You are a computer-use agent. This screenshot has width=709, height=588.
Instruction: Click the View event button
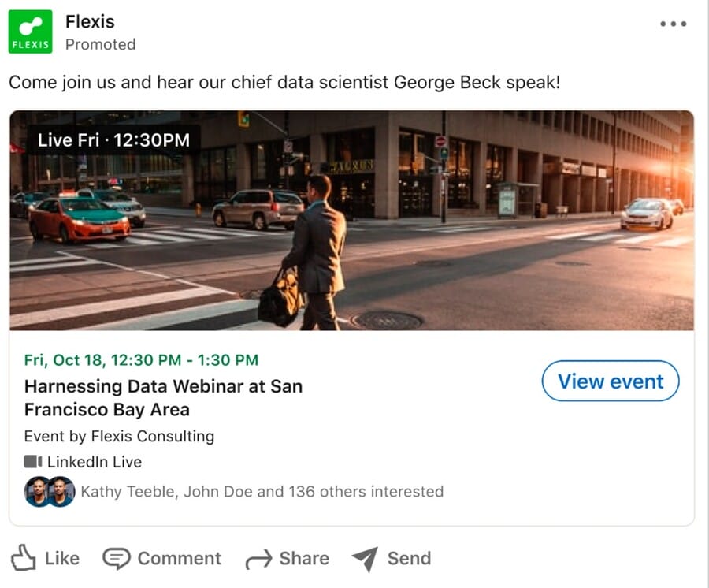coord(611,381)
